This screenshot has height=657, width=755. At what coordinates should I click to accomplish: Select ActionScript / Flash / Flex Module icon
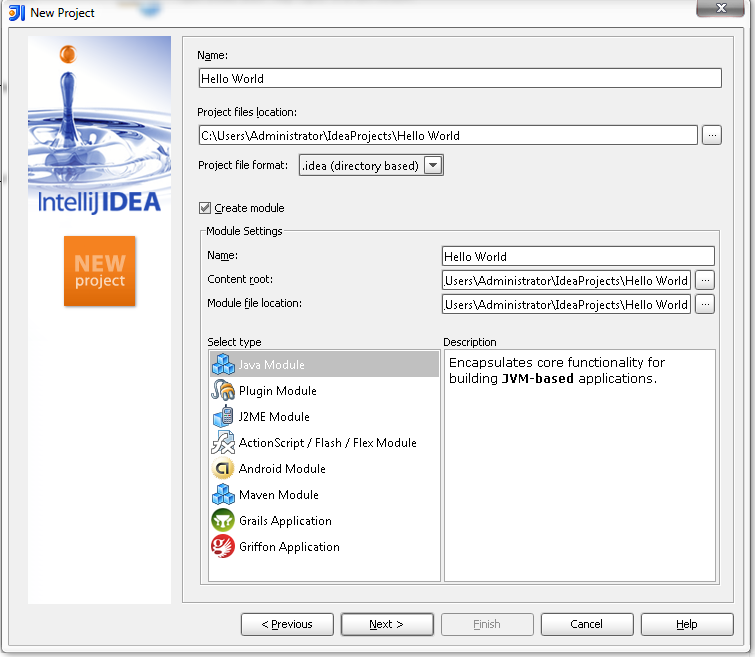click(x=223, y=442)
